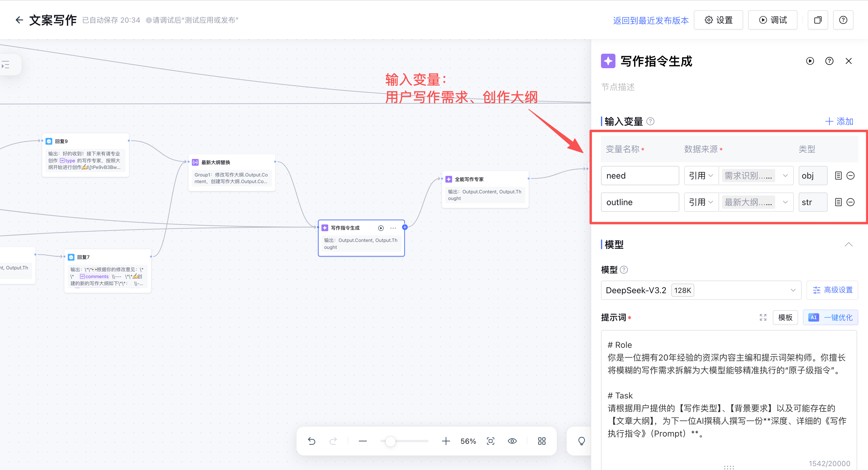868x470 pixels.
Task: Run the 写作指令生成 node from panel header
Action: click(x=810, y=61)
